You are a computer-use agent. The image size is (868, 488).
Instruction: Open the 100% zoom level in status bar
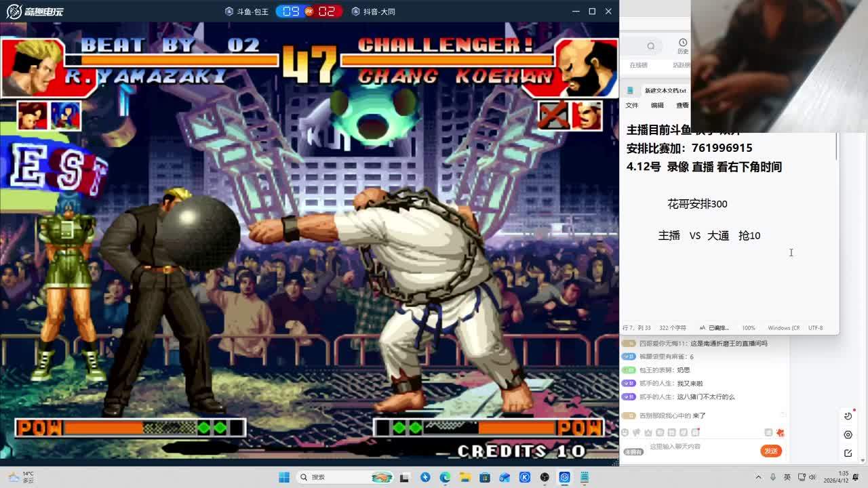point(748,328)
